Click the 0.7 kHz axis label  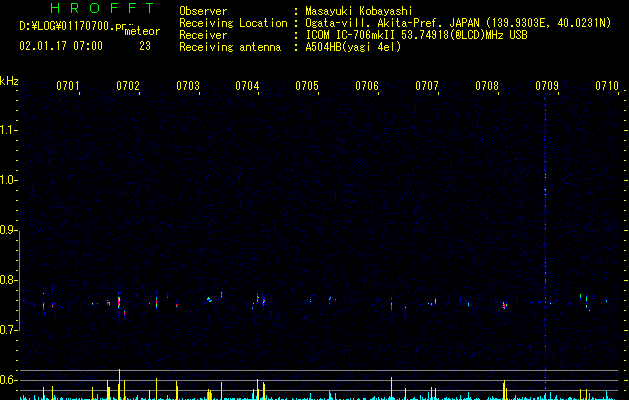(7, 330)
